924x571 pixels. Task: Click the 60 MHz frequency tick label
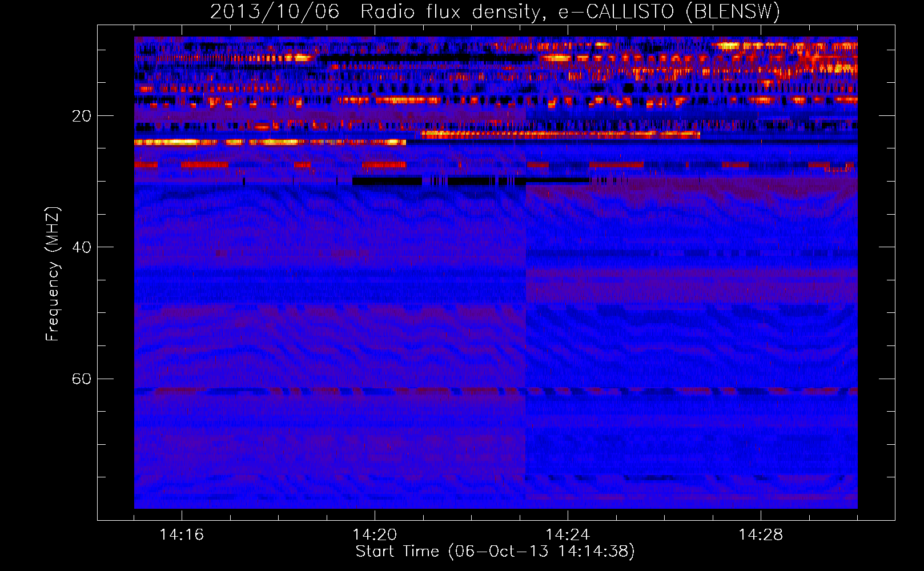pyautogui.click(x=82, y=379)
